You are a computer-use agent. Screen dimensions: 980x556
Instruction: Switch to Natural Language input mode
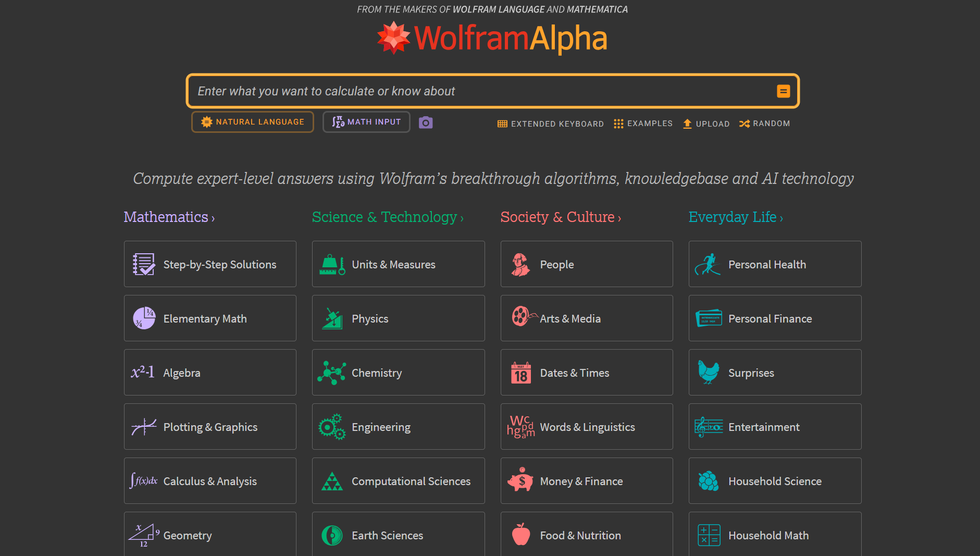coord(253,122)
